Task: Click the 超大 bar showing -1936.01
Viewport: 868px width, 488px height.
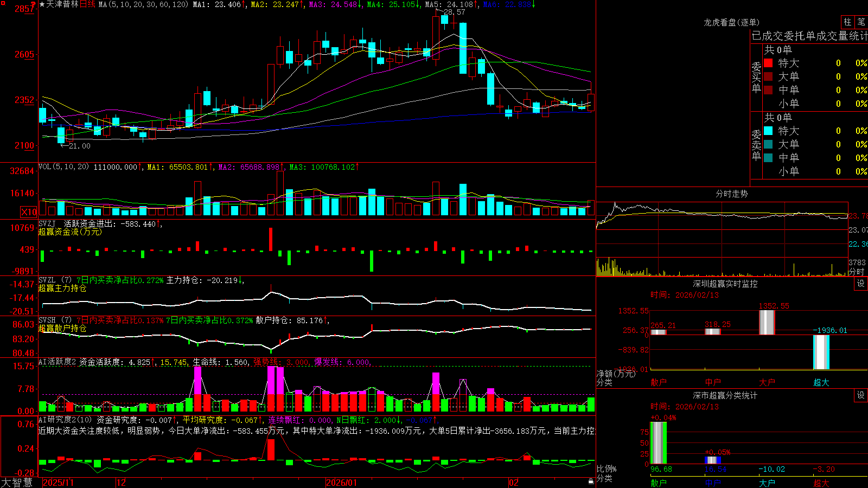Action: click(x=821, y=352)
